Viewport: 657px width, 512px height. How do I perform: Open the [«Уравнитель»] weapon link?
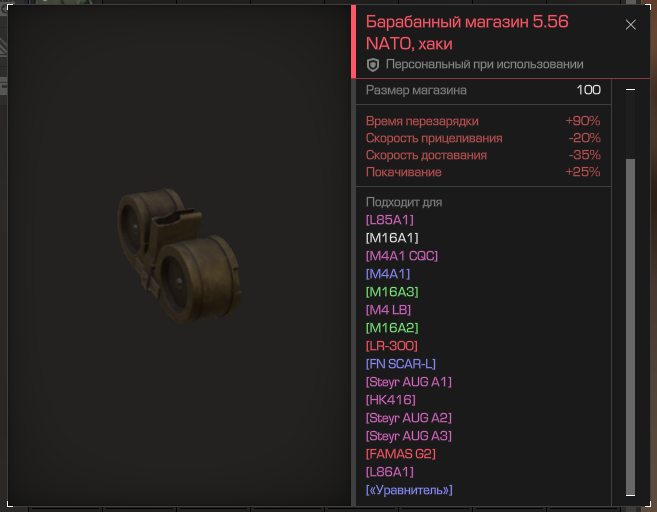point(409,490)
